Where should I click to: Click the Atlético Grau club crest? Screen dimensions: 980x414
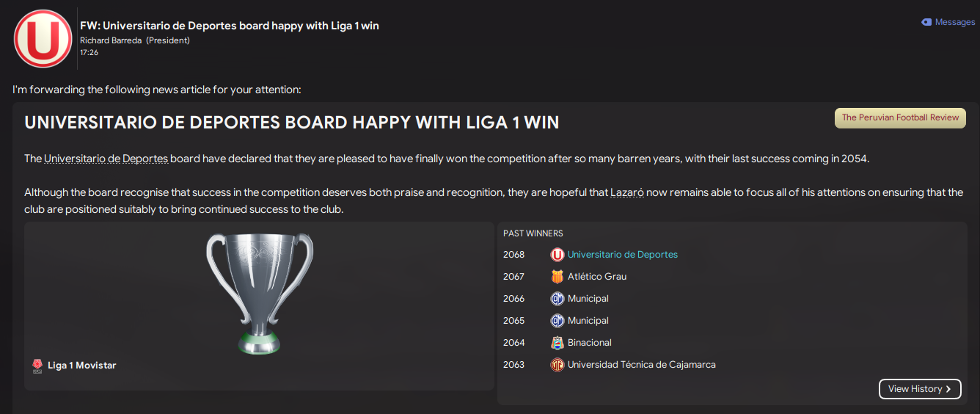click(x=557, y=277)
